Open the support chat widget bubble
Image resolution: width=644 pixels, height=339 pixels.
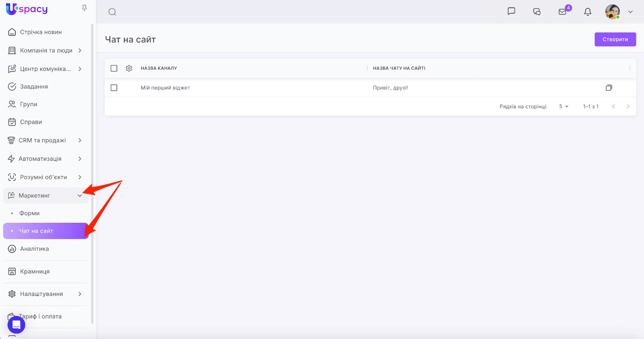(17, 325)
